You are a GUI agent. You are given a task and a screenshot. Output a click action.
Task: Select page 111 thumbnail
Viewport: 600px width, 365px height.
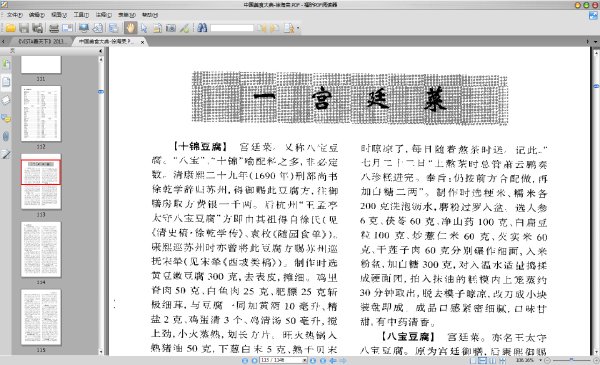click(41, 65)
